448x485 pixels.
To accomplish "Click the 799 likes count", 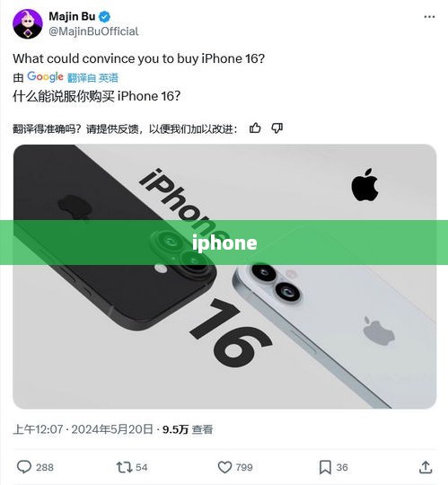I will 244,467.
